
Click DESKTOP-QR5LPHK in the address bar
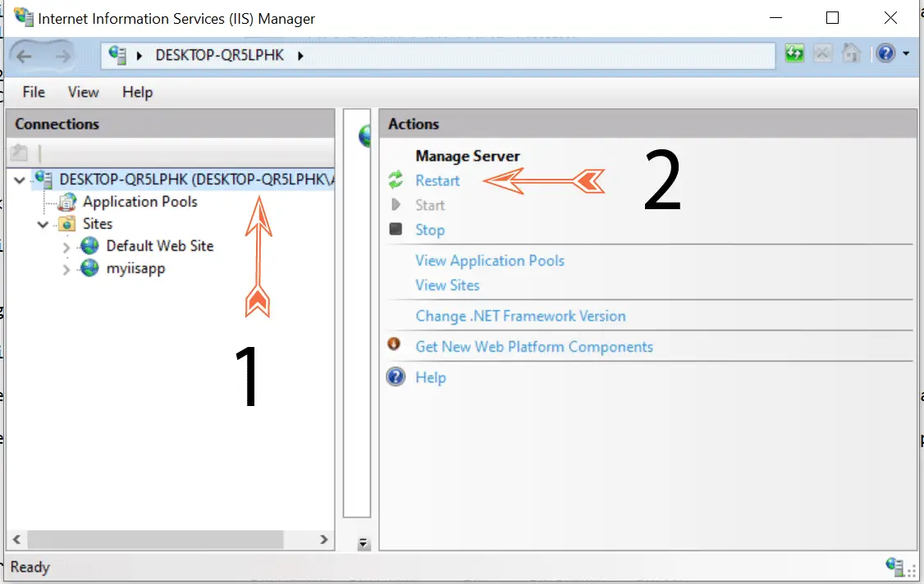click(x=219, y=56)
